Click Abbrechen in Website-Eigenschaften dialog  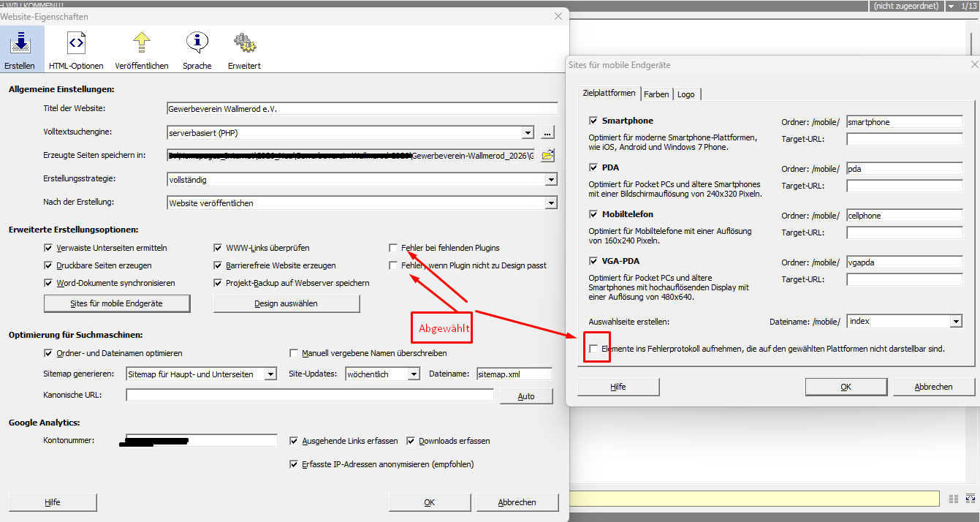(x=517, y=502)
